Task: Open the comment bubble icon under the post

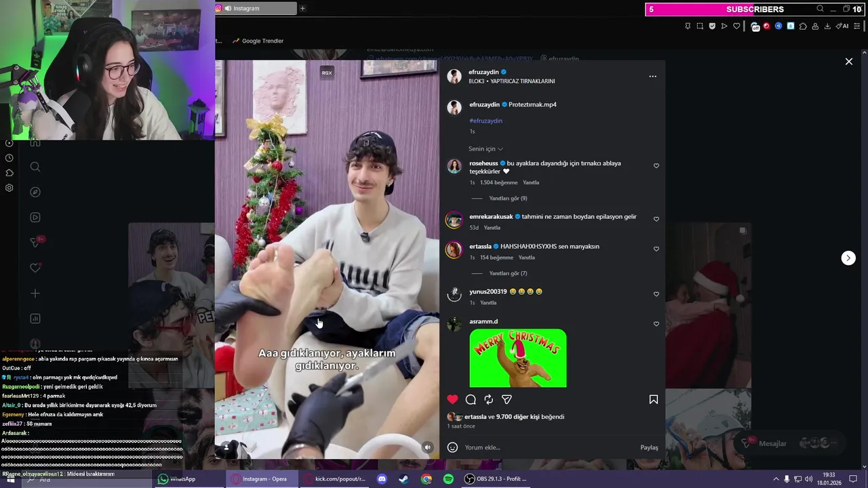Action: coord(471,399)
